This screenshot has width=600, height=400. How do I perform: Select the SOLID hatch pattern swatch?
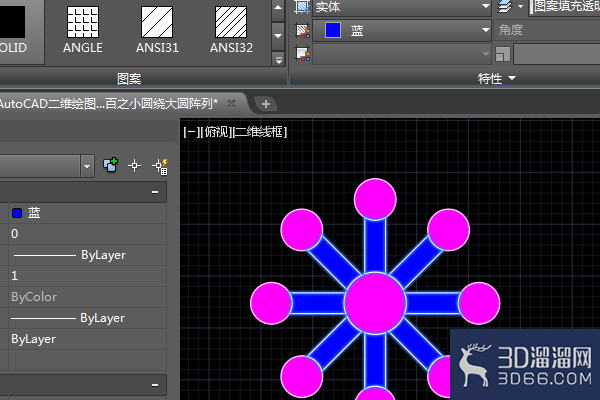click(13, 29)
